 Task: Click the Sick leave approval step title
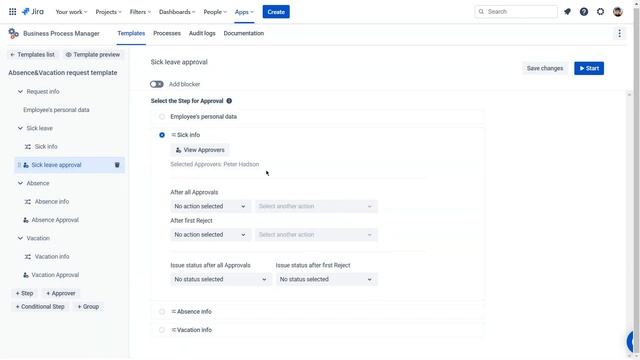[179, 62]
